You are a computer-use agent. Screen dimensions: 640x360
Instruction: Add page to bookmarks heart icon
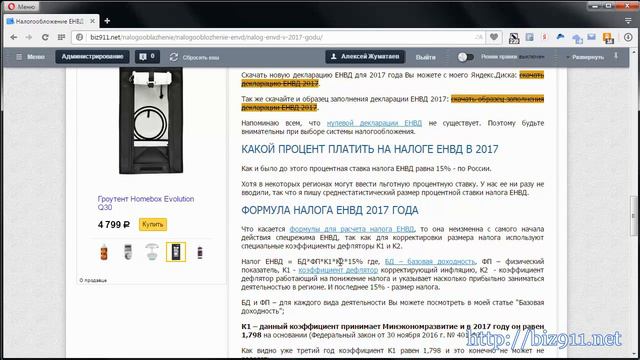pos(494,37)
